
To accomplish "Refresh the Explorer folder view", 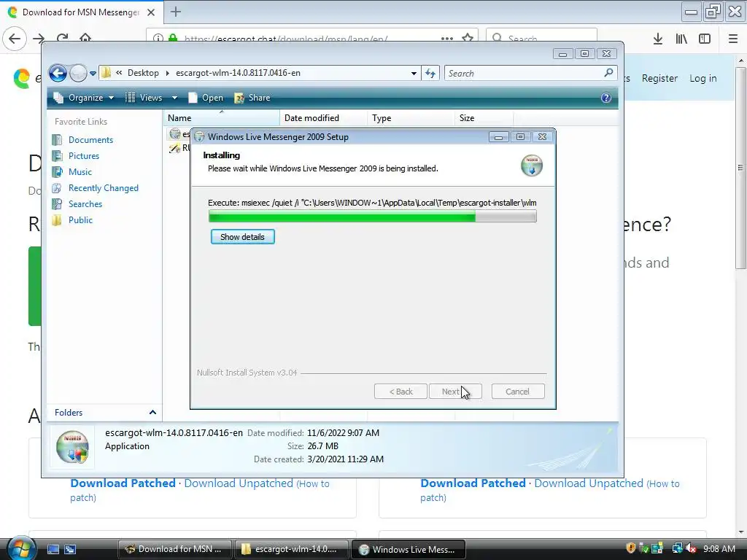I will coord(430,74).
